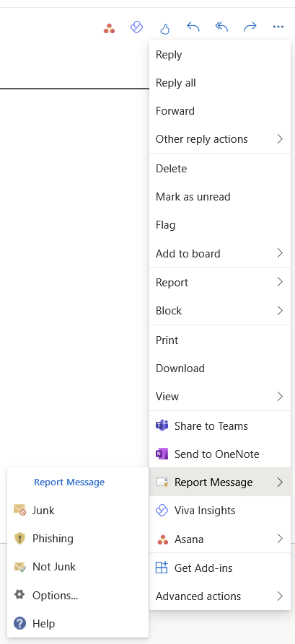Expand Other reply actions submenu
This screenshot has height=644, width=295.
point(220,138)
